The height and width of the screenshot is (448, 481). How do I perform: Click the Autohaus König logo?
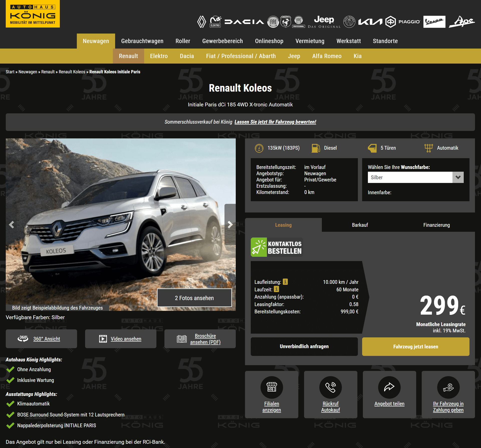click(x=33, y=14)
